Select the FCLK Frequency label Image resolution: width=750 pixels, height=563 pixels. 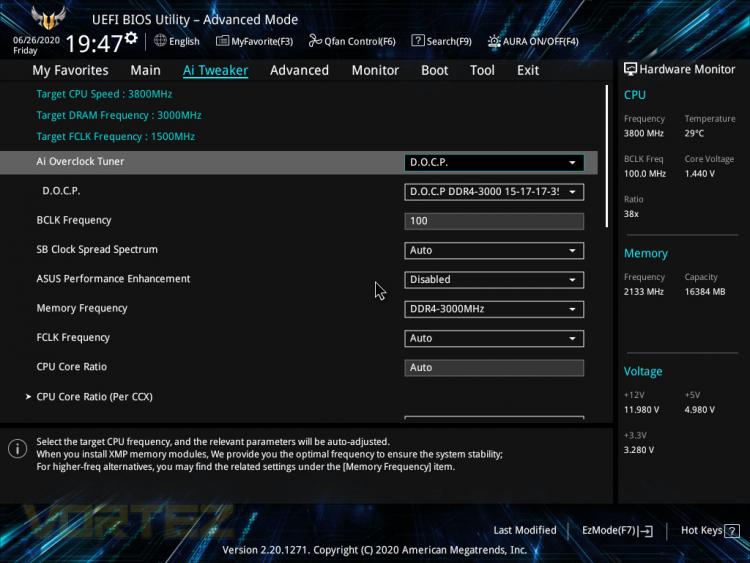(x=73, y=337)
